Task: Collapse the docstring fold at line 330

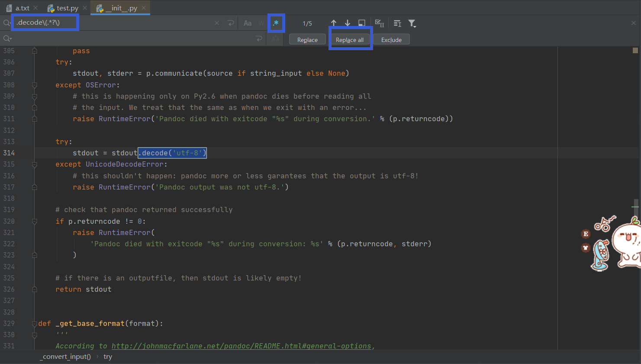Action: click(35, 335)
